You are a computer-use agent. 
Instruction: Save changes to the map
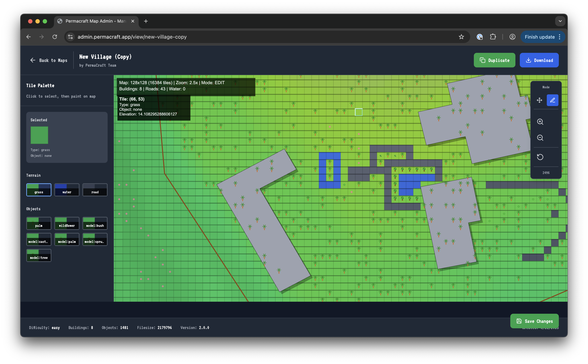pos(534,321)
